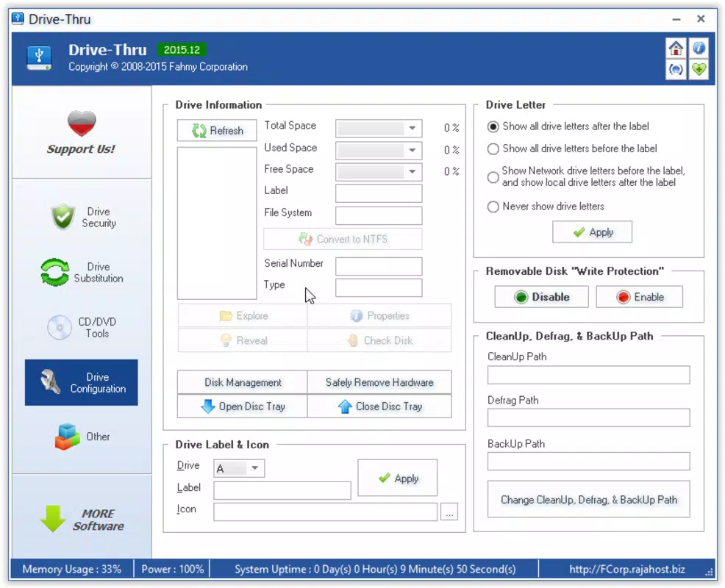
Task: Click the System Uptime status text
Action: [x=375, y=569]
